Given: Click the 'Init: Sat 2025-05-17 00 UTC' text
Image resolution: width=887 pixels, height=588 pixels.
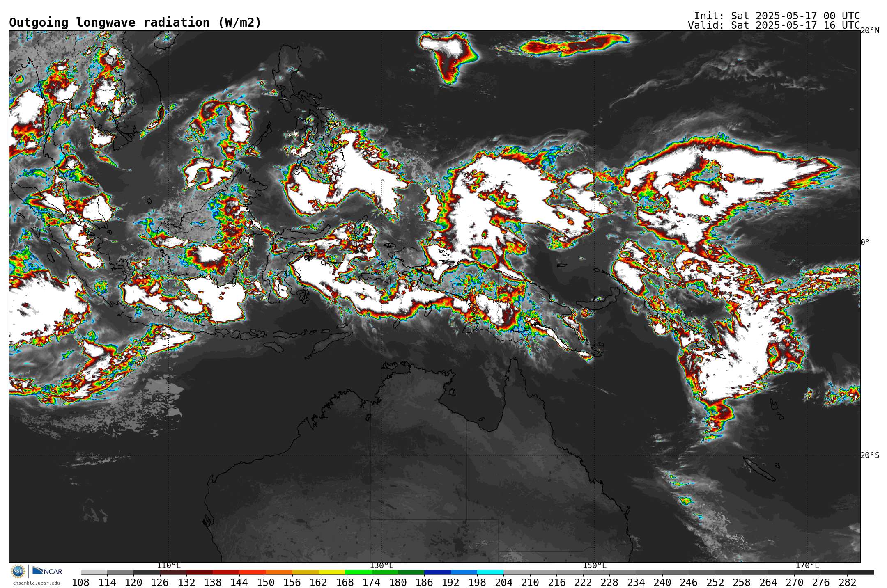Looking at the screenshot, I should pos(777,16).
